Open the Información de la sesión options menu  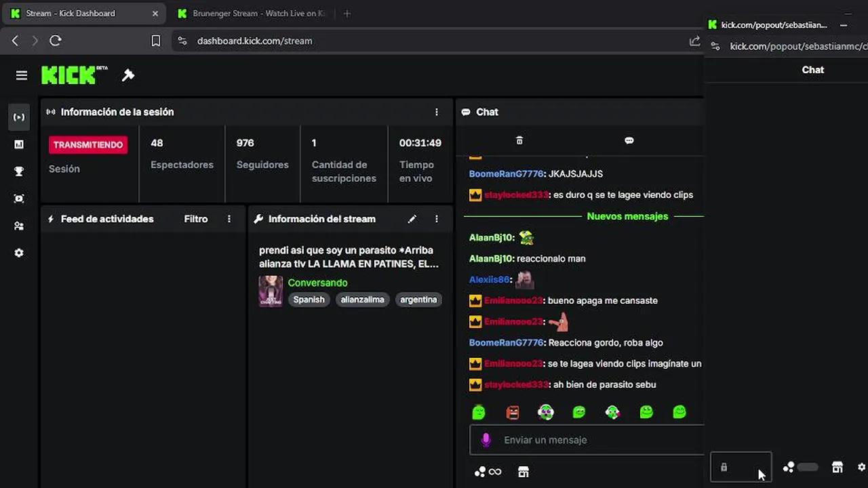[437, 112]
